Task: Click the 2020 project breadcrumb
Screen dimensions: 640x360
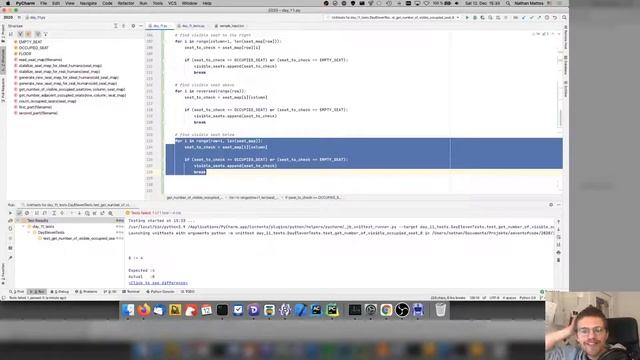Action: click(x=8, y=18)
